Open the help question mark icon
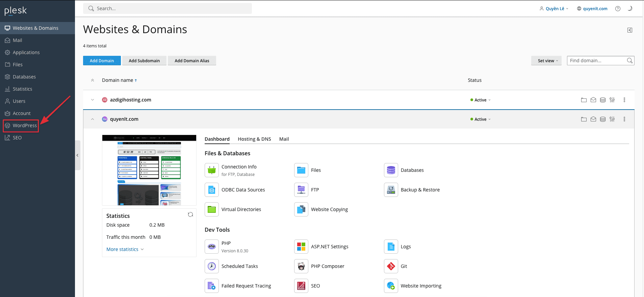Image resolution: width=644 pixels, height=297 pixels. tap(618, 9)
